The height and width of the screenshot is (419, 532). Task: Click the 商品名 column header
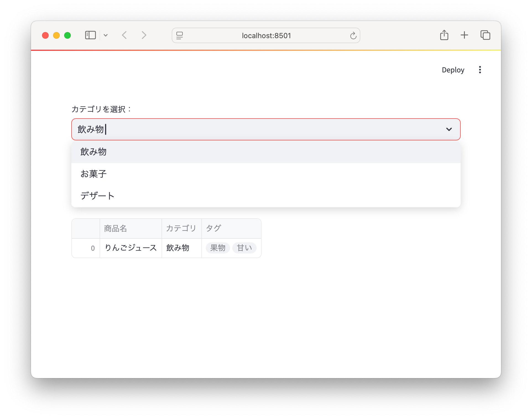click(x=115, y=228)
